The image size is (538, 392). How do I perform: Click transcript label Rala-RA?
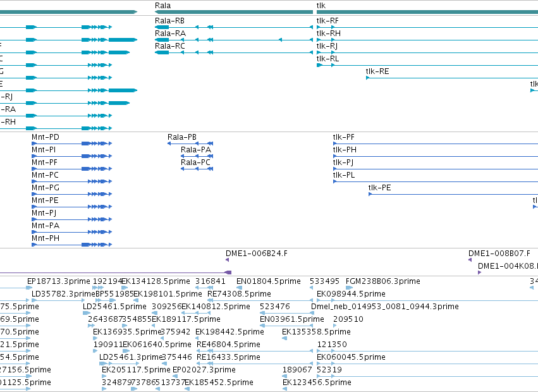(170, 34)
